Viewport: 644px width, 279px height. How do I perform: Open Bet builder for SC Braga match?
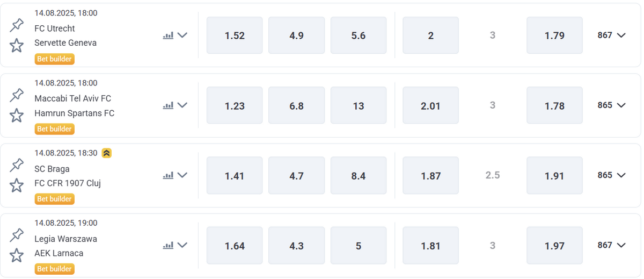coord(54,199)
